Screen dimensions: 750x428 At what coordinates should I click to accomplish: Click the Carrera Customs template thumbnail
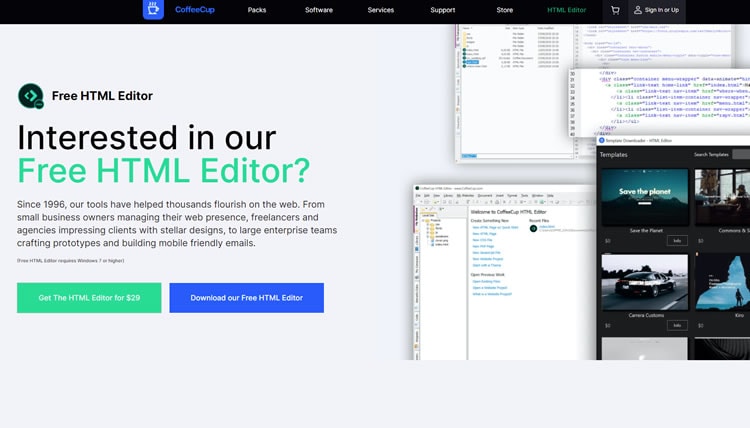(645, 282)
